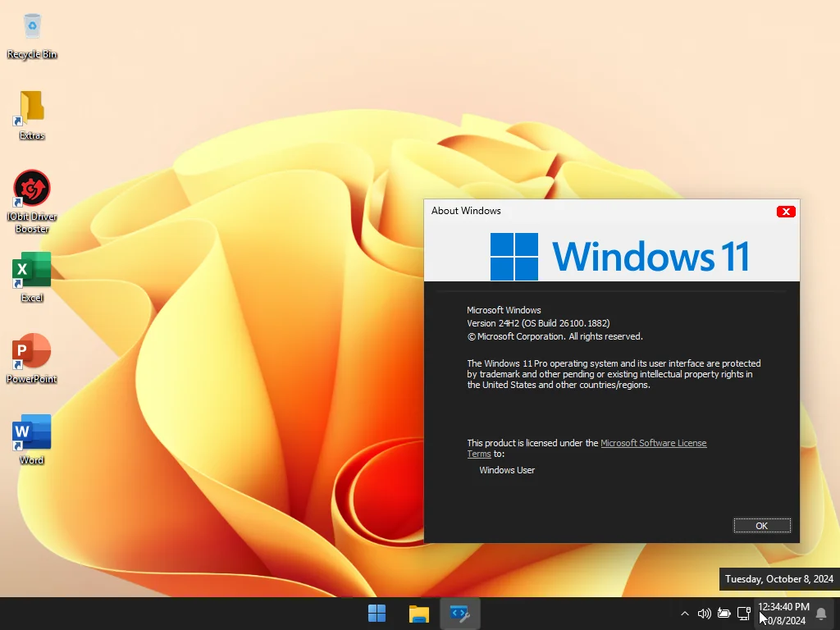Open File Explorer from the taskbar
The image size is (840, 630).
coord(419,614)
